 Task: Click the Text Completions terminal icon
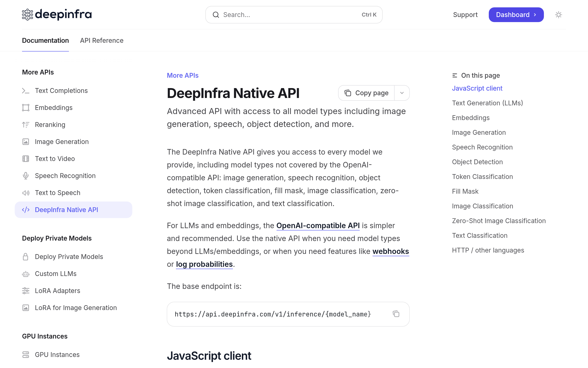[x=25, y=91]
